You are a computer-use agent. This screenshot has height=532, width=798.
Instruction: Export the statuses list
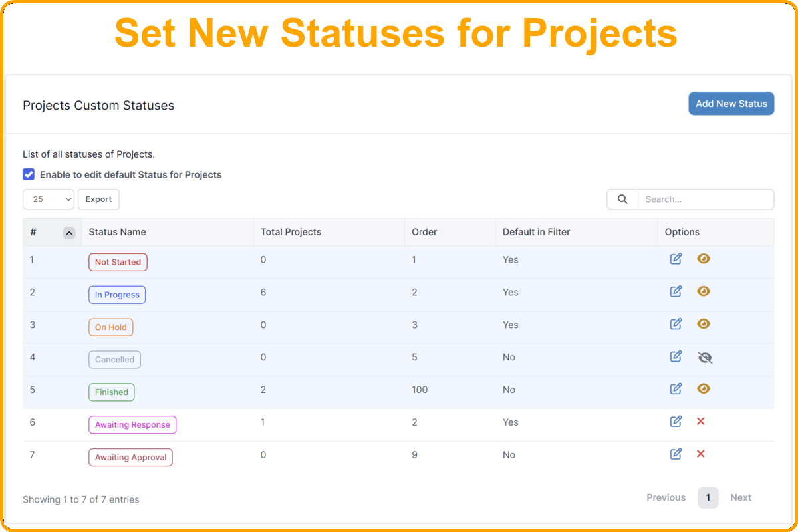[98, 199]
